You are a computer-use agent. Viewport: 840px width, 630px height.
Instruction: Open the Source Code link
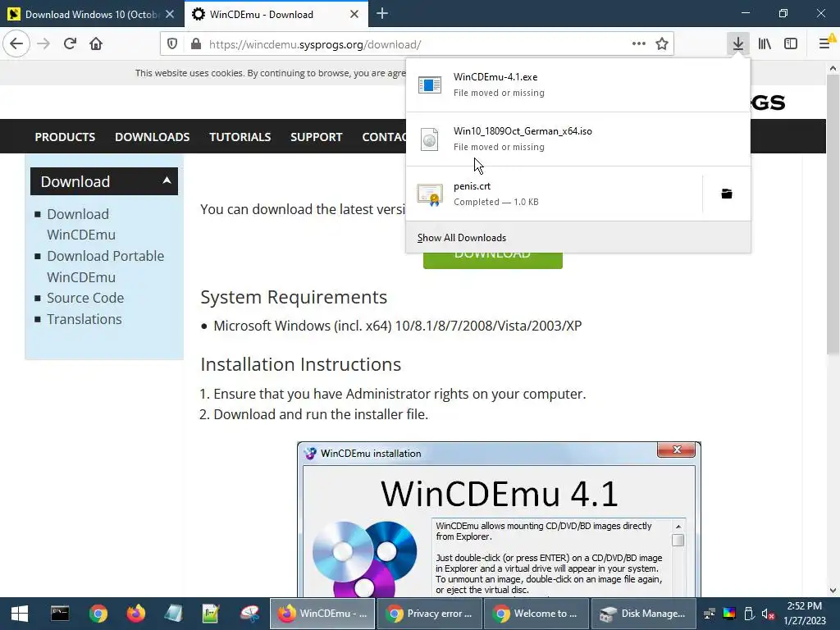pos(85,298)
